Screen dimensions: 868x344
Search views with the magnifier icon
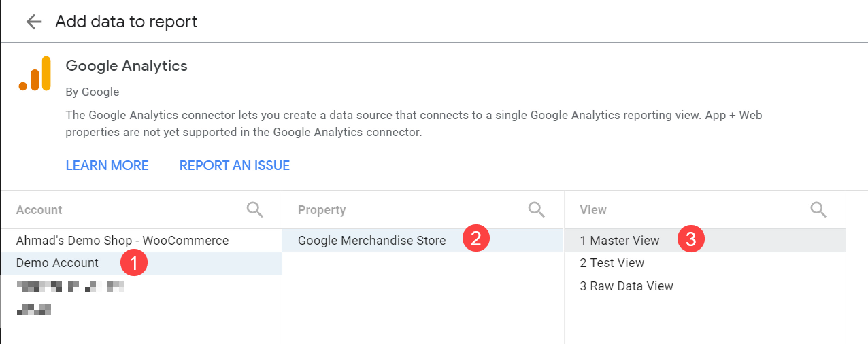818,209
